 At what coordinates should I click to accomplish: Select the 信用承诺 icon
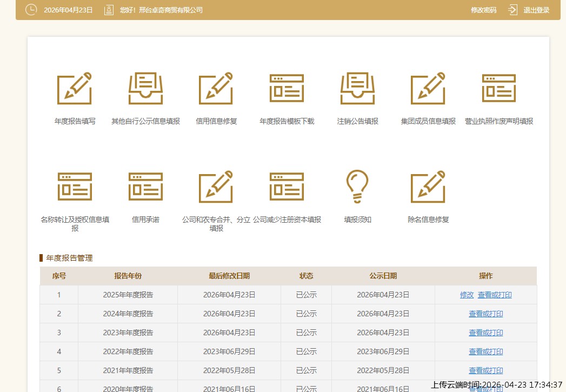coord(145,187)
